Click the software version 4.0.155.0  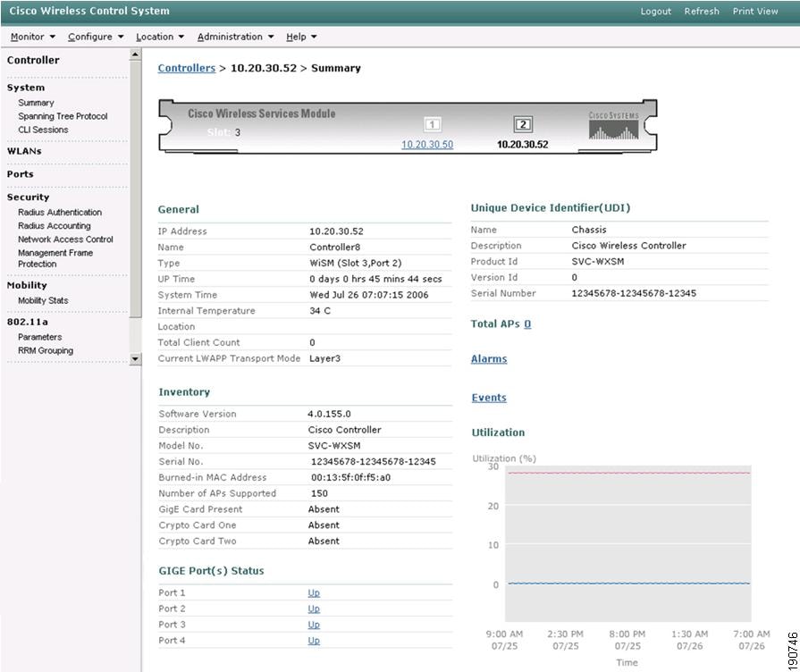pyautogui.click(x=329, y=414)
